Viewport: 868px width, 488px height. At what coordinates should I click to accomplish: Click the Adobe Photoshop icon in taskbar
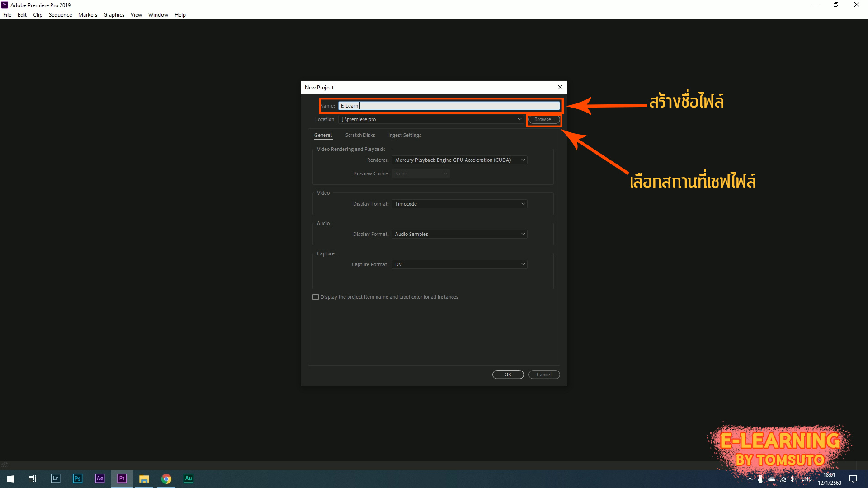77,479
